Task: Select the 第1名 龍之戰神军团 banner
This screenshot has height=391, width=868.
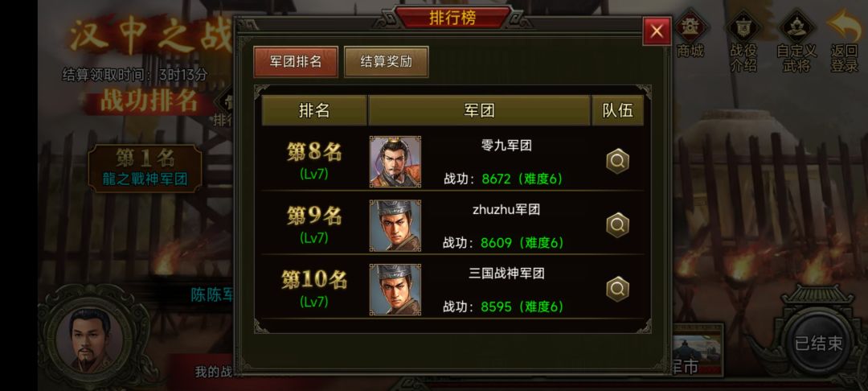Action: click(145, 168)
